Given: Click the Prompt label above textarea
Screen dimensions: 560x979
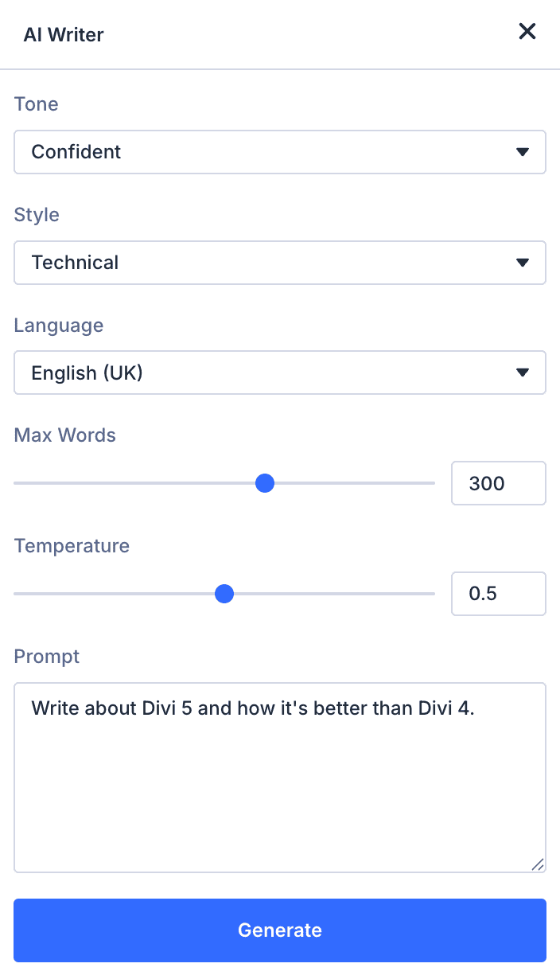Looking at the screenshot, I should pos(47,657).
